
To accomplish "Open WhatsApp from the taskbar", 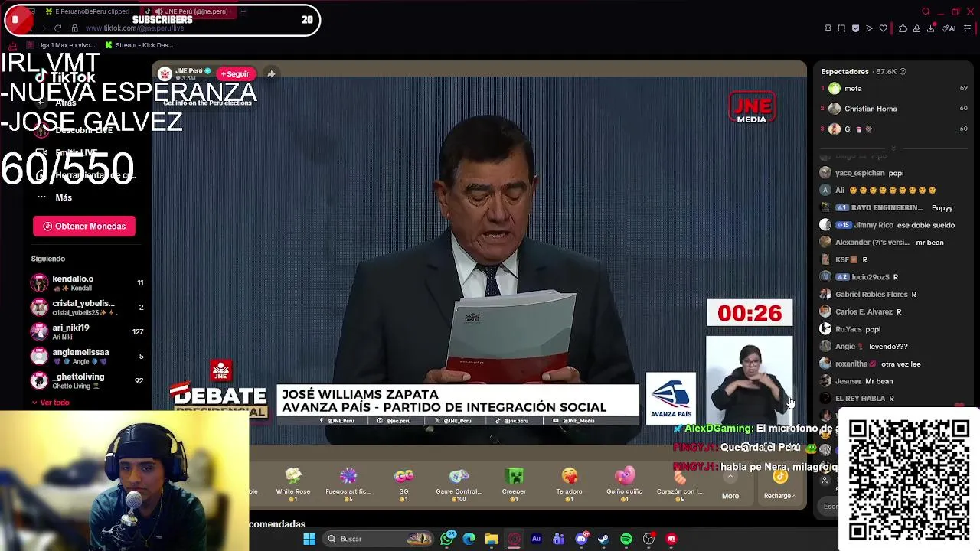I will coord(447,539).
